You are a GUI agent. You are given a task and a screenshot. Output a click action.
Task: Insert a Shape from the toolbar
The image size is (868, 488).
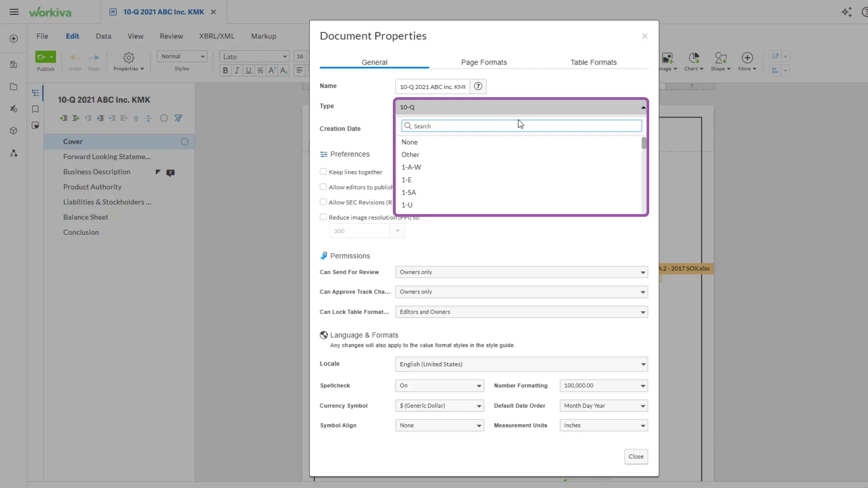coord(721,61)
